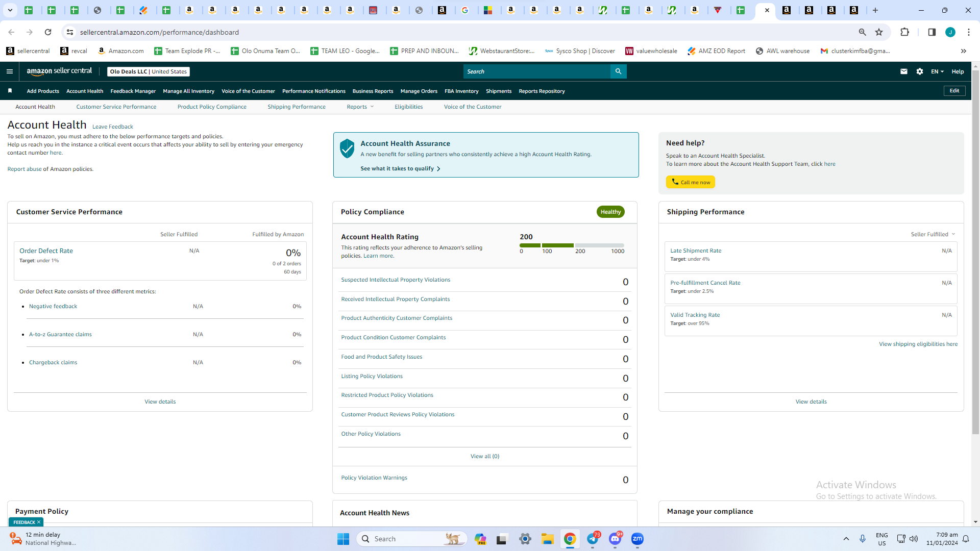Screen dimensions: 980x551
Task: Click the search magnifier button
Action: click(x=618, y=71)
